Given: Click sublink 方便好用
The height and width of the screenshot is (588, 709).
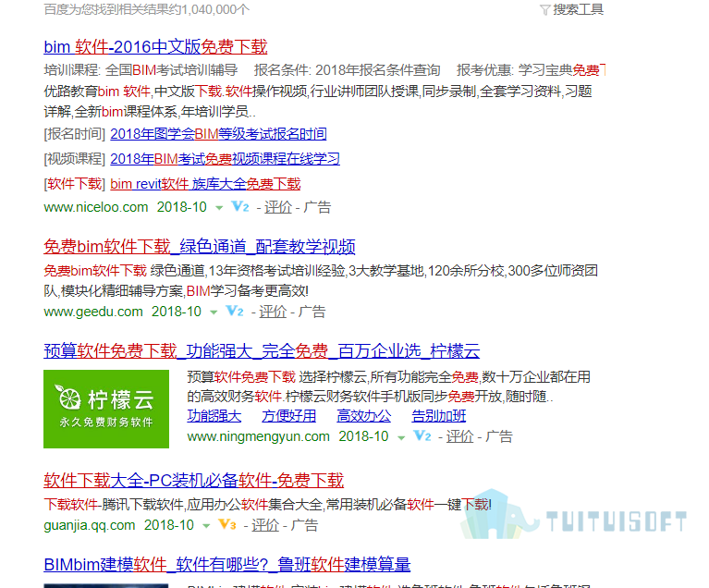Looking at the screenshot, I should point(289,416).
